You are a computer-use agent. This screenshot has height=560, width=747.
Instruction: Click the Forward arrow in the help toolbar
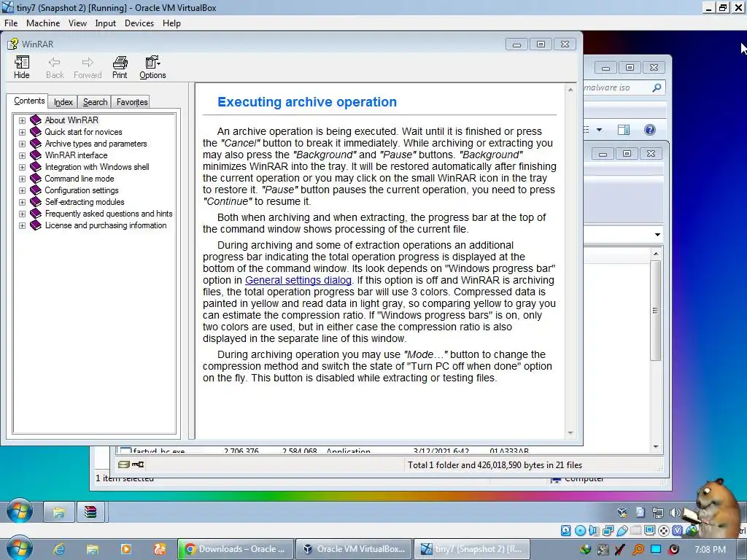coord(88,67)
